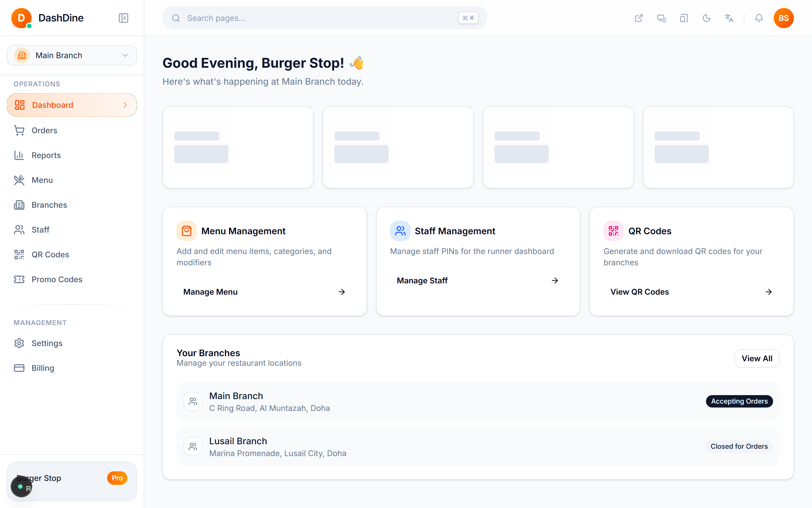The width and height of the screenshot is (812, 508).
Task: Open Orders from the sidebar
Action: 72,130
